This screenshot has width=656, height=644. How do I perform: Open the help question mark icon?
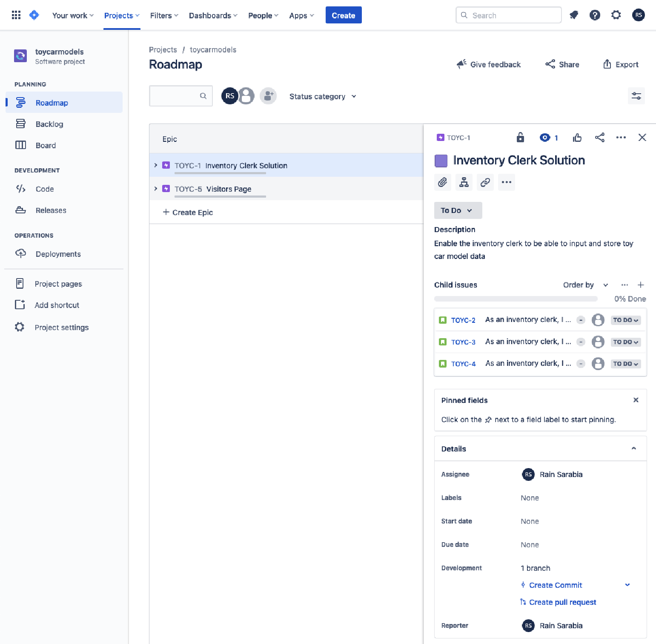click(595, 15)
